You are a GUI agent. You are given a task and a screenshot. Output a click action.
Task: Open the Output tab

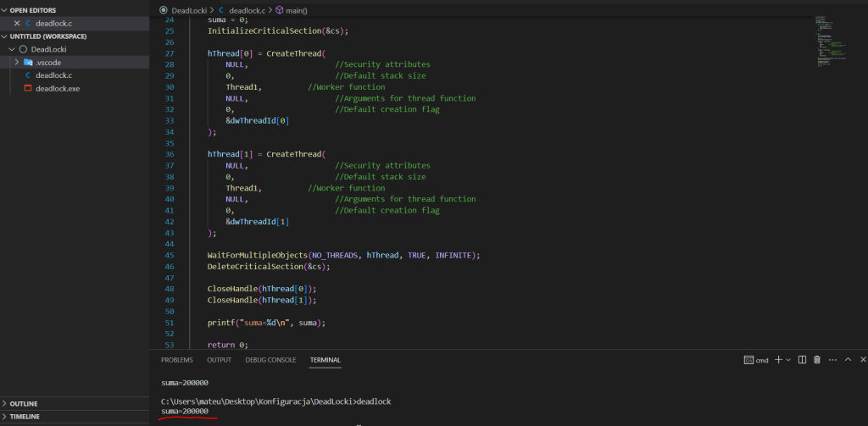219,360
